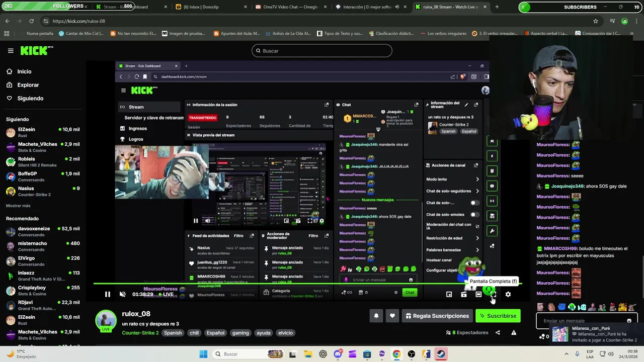Toggle the notification bell for rulox_08

click(376, 316)
